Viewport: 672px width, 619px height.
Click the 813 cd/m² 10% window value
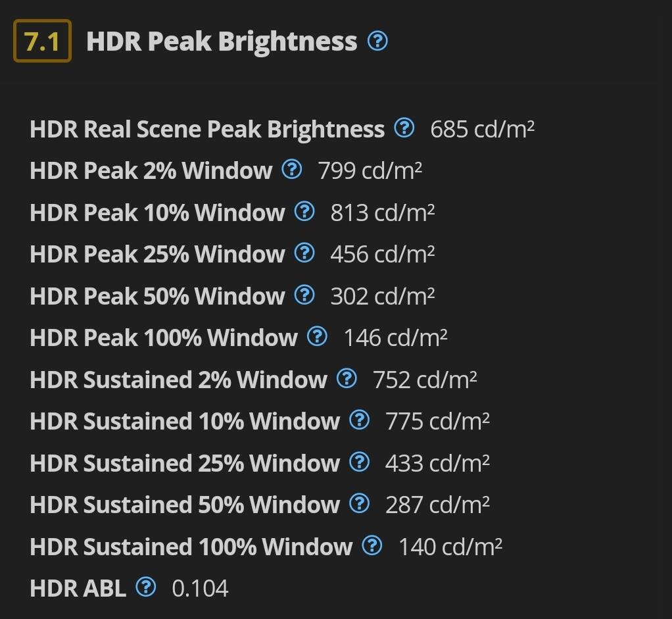382,212
